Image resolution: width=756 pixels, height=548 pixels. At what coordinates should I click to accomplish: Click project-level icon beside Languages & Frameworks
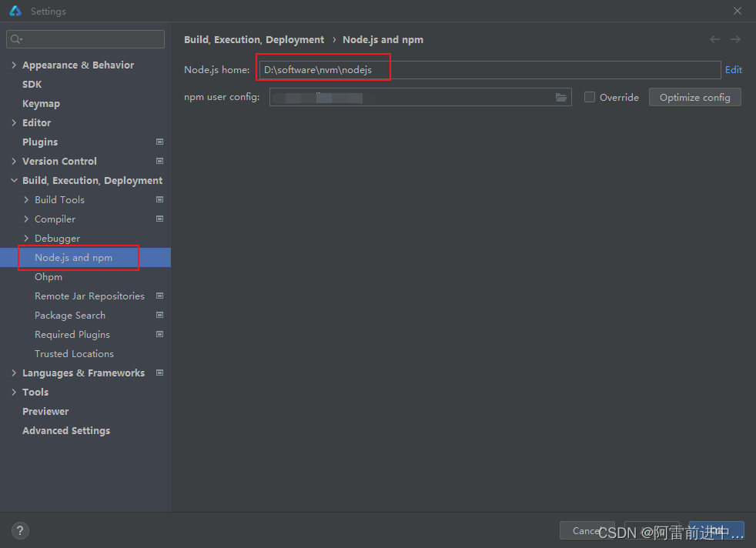159,373
